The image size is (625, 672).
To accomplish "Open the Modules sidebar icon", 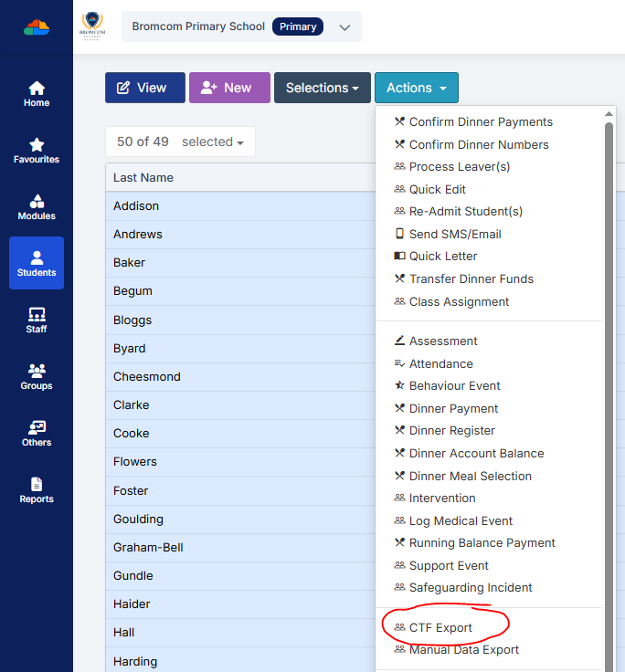I will point(37,207).
